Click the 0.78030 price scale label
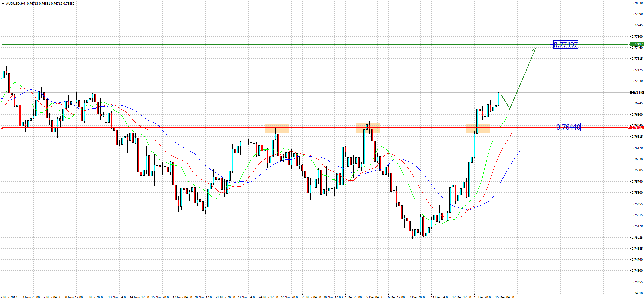The image size is (644, 301). (x=637, y=3)
